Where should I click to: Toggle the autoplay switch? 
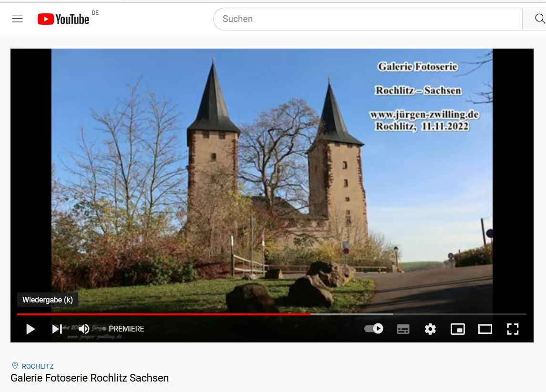point(374,329)
